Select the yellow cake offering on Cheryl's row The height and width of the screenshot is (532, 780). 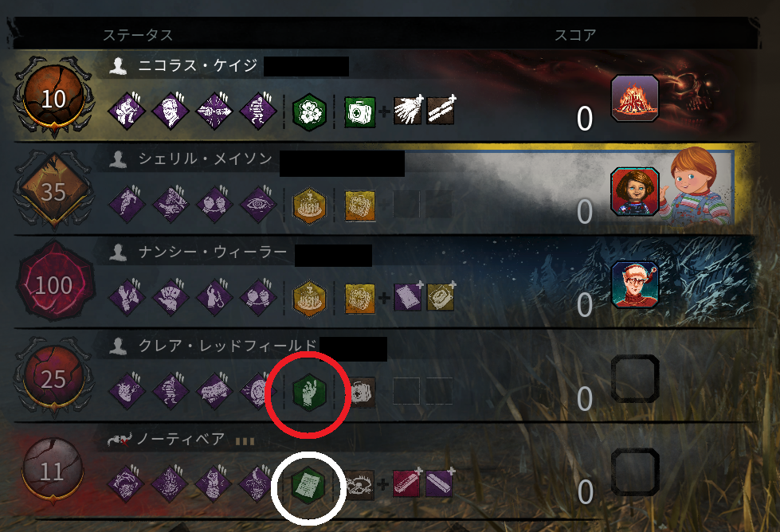(309, 205)
